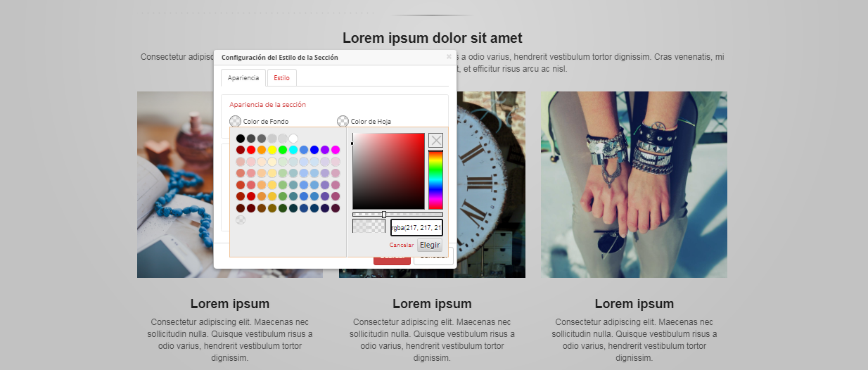Select the pure red palette swatch

pos(251,150)
